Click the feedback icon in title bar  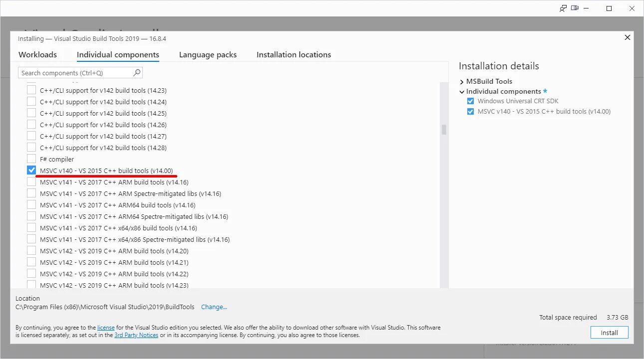[563, 8]
